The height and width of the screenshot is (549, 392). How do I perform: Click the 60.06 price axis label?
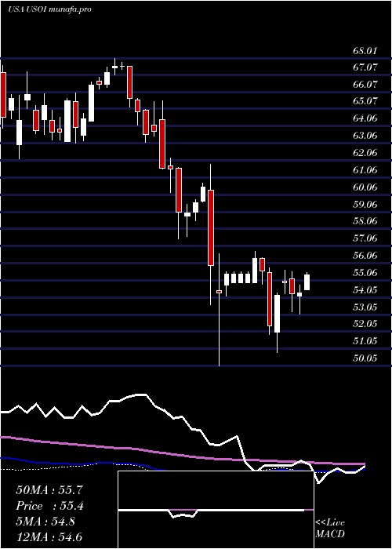point(365,187)
